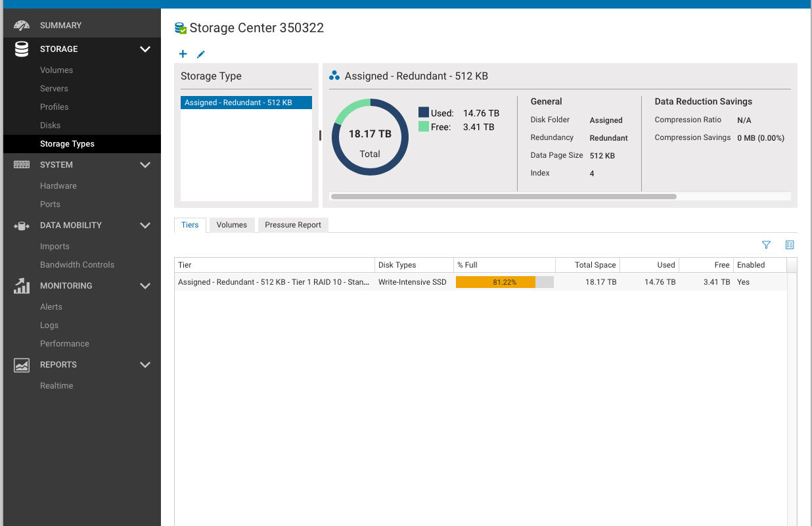Navigate to Disks page

point(50,126)
